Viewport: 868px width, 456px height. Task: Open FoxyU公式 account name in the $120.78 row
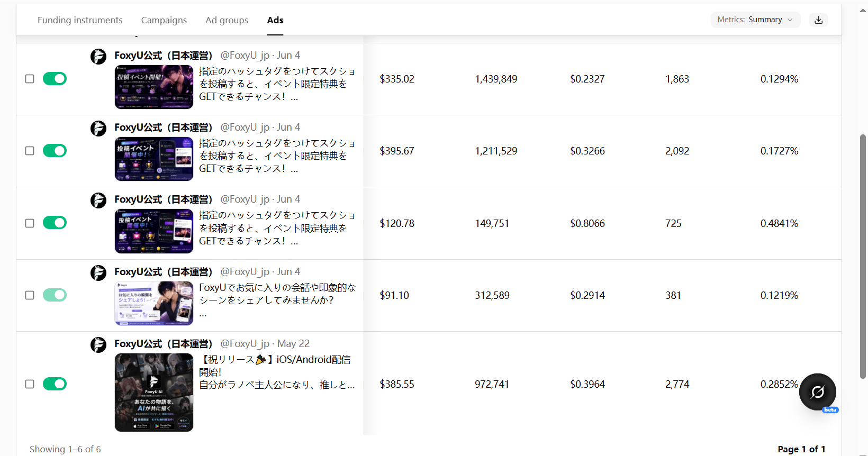click(x=164, y=199)
